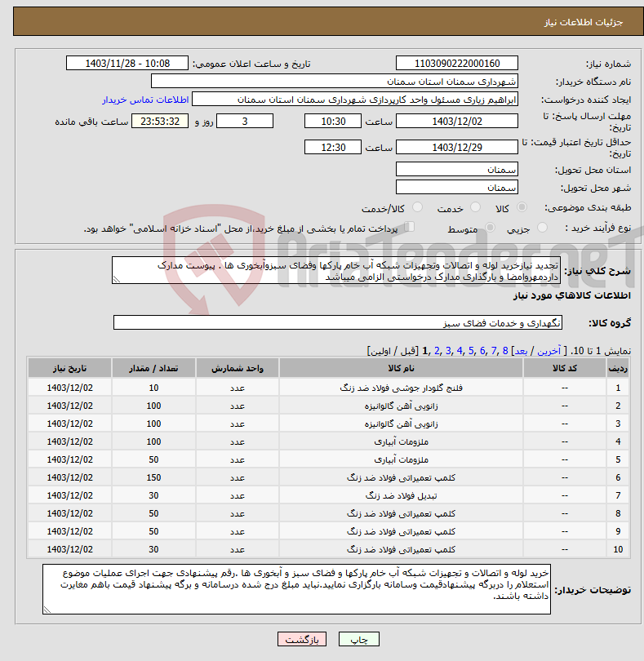Viewport: 644px width, 661px height.
Task: Click the price validity date 1403/12/29 field
Action: click(x=457, y=147)
